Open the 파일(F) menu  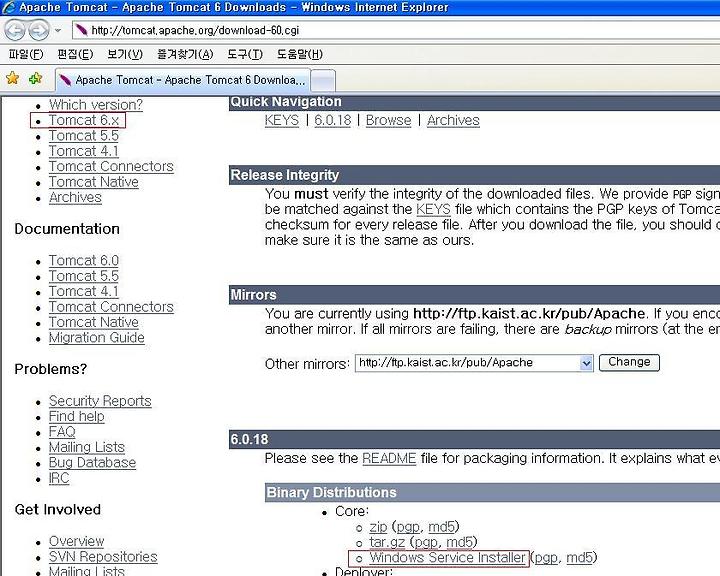coord(26,55)
